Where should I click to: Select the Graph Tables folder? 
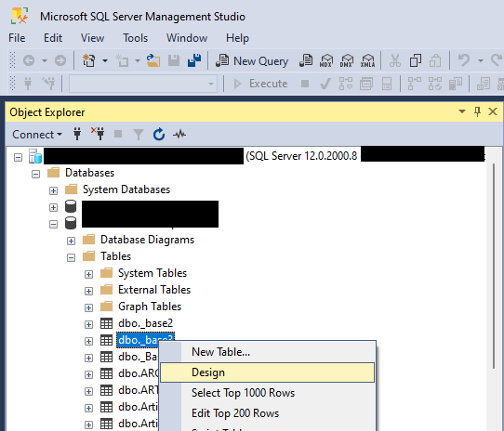pyautogui.click(x=150, y=307)
